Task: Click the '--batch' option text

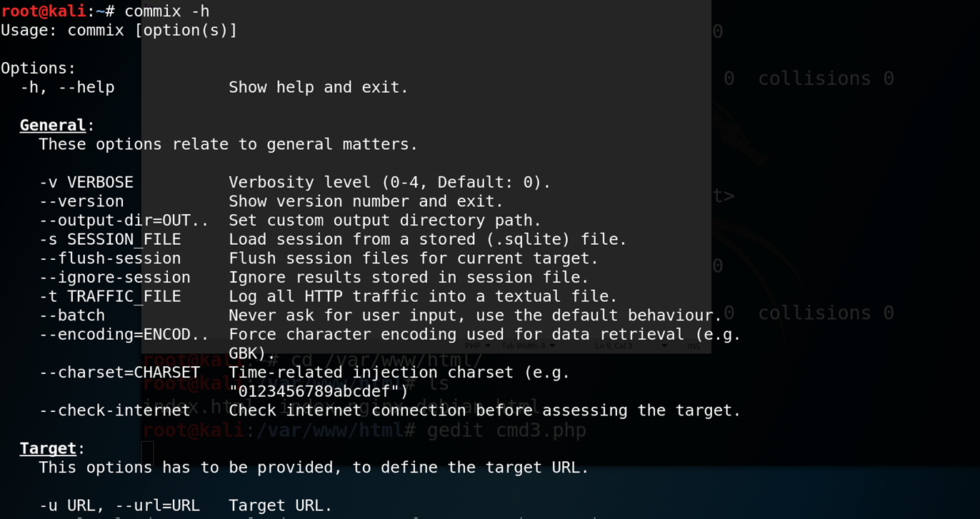Action: click(x=71, y=316)
